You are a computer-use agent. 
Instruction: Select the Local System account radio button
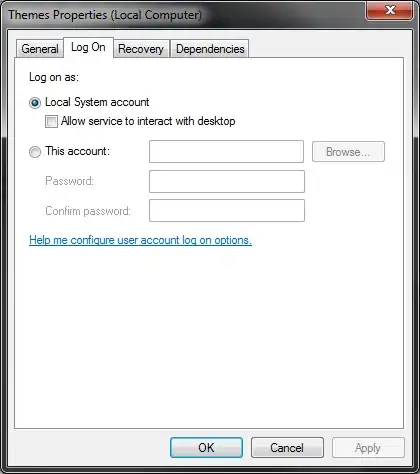pos(35,103)
